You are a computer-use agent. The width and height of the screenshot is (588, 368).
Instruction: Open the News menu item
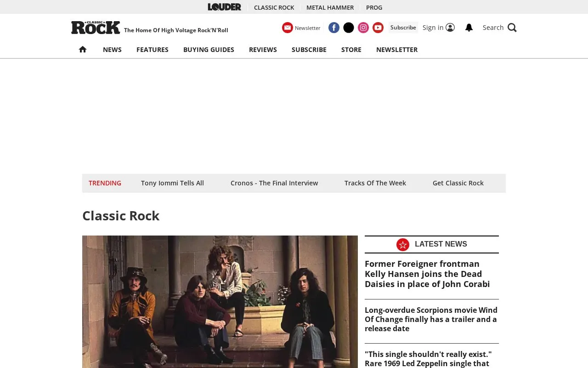[112, 50]
